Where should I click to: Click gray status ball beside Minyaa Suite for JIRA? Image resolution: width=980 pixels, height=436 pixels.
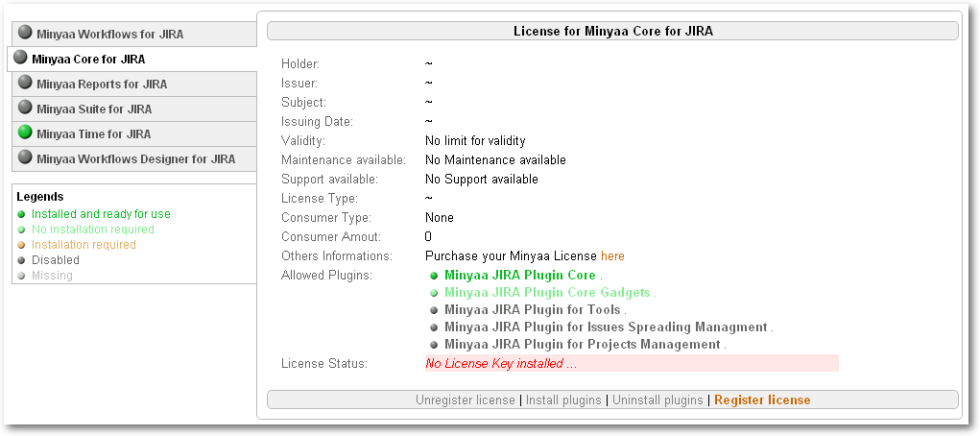[25, 107]
